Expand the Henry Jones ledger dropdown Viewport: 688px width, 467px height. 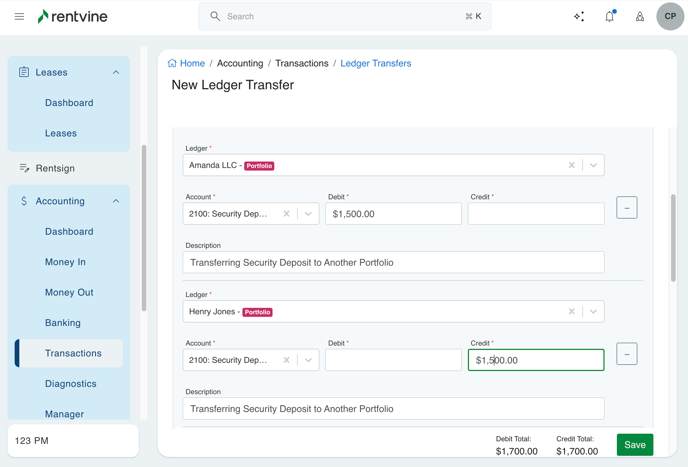pos(593,311)
